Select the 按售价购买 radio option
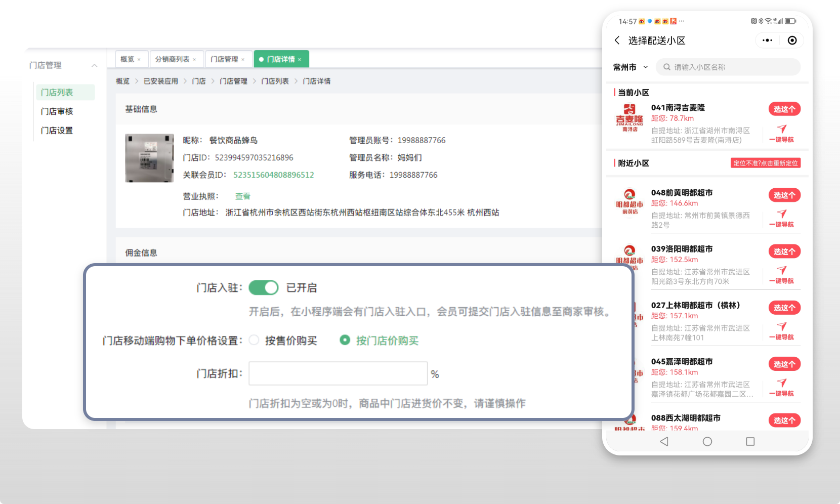 [255, 341]
